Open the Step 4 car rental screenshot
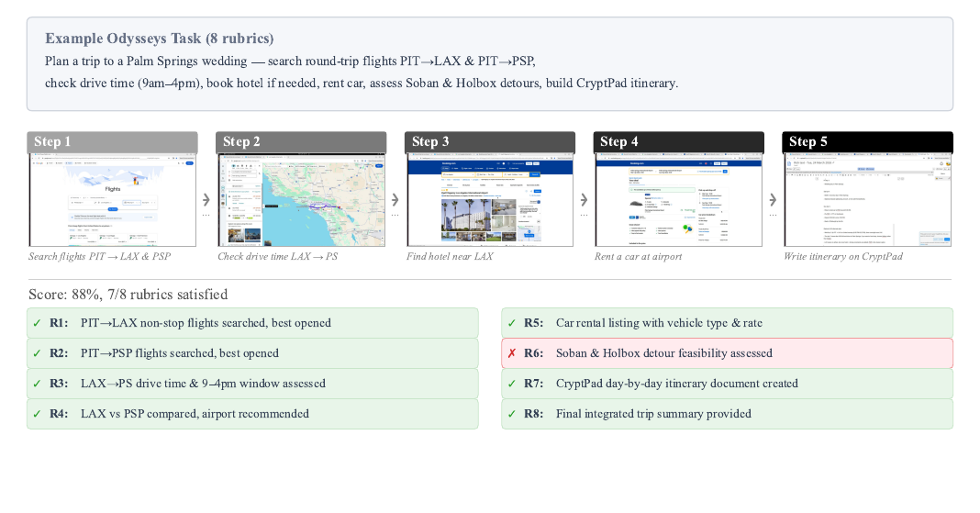This screenshot has height=513, width=980. [679, 199]
